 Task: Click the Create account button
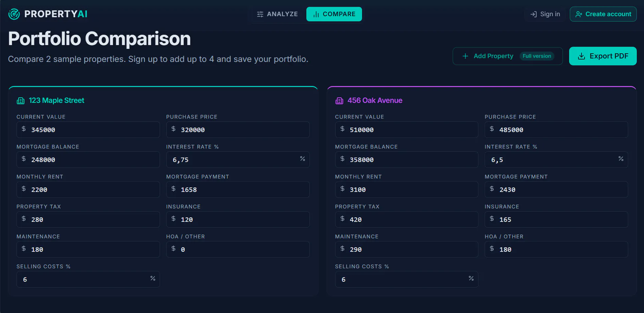point(603,14)
